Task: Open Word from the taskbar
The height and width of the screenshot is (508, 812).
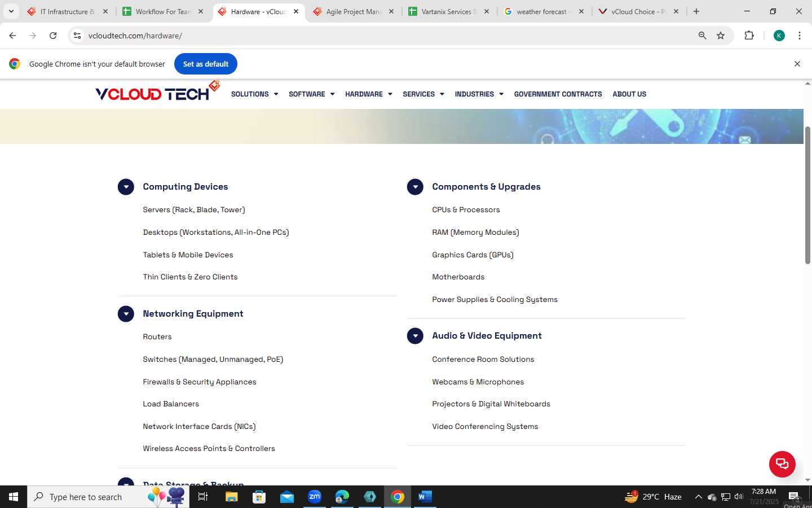Action: (425, 497)
